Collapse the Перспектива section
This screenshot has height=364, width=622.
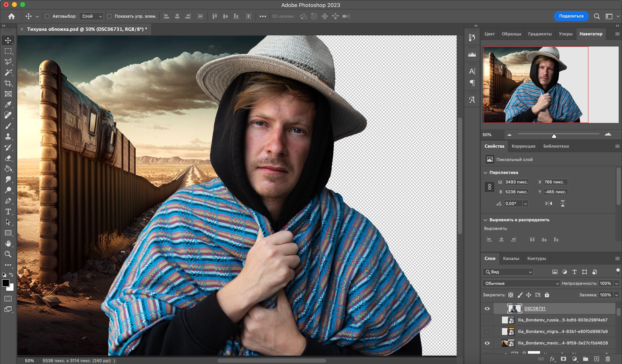coord(485,173)
